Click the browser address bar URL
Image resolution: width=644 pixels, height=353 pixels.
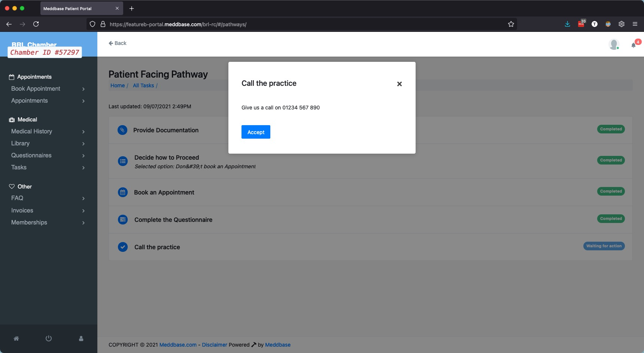point(178,24)
